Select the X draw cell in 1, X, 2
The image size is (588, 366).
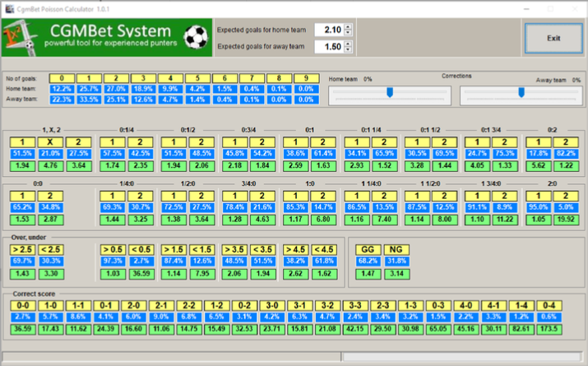click(51, 141)
